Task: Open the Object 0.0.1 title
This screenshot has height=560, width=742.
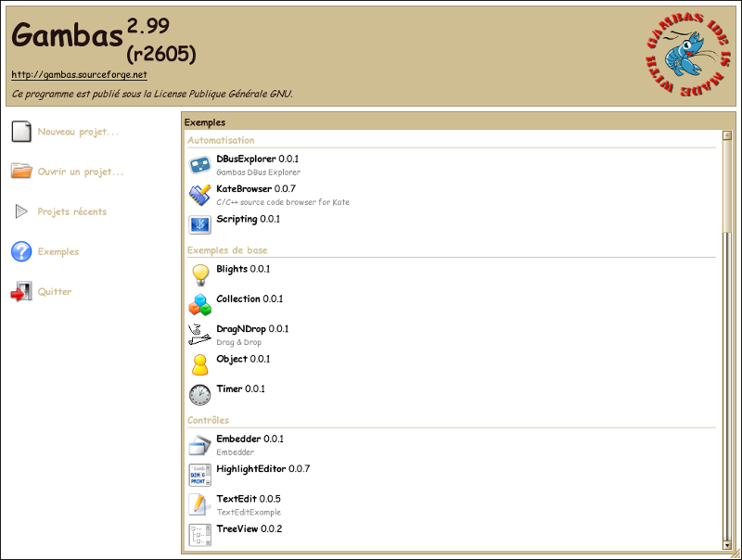Action: point(243,359)
